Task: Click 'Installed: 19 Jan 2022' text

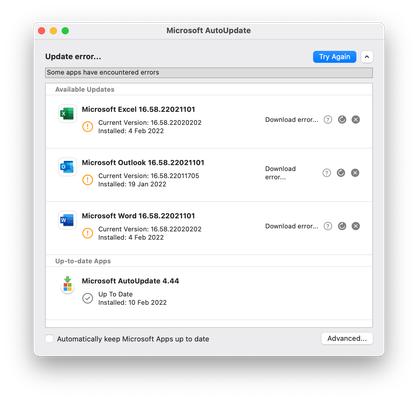Action: click(132, 184)
